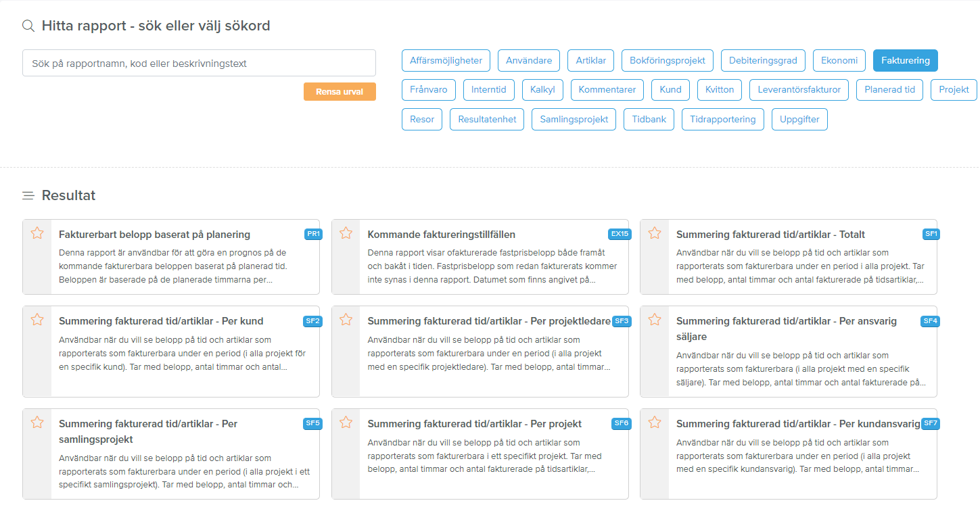Toggle the Ekonomi keyword tag
This screenshot has width=980, height=505.
[x=839, y=60]
